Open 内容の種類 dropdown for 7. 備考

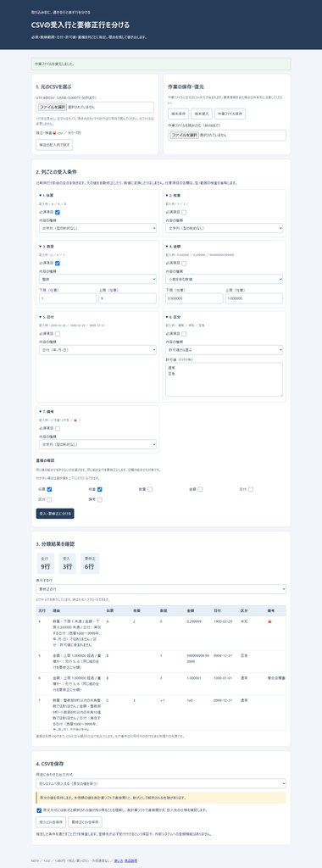pos(98,444)
